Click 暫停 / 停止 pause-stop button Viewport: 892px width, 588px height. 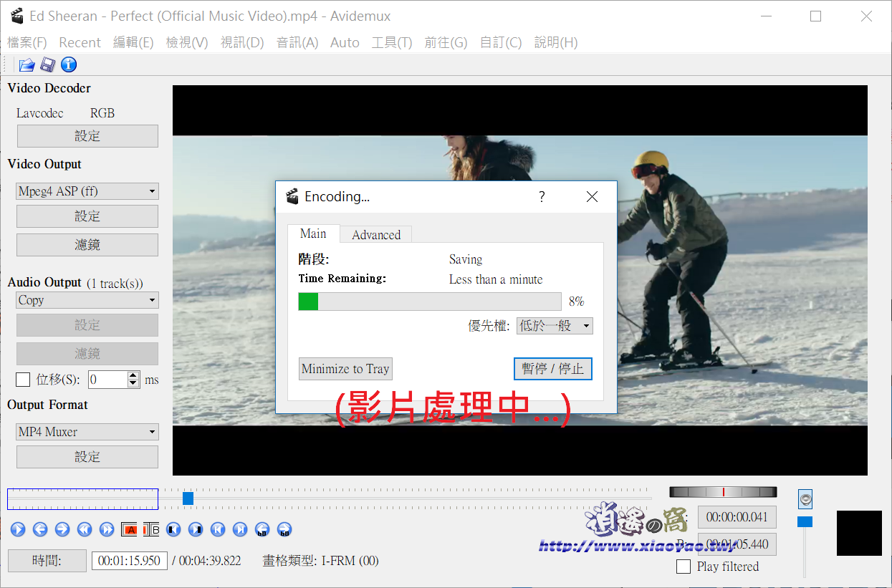553,369
